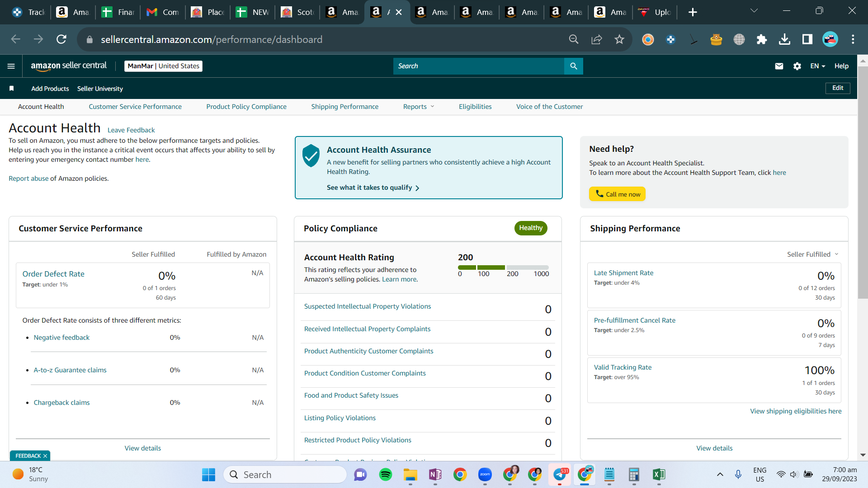Open the Pre-fulfillment Cancel Rate link

635,320
